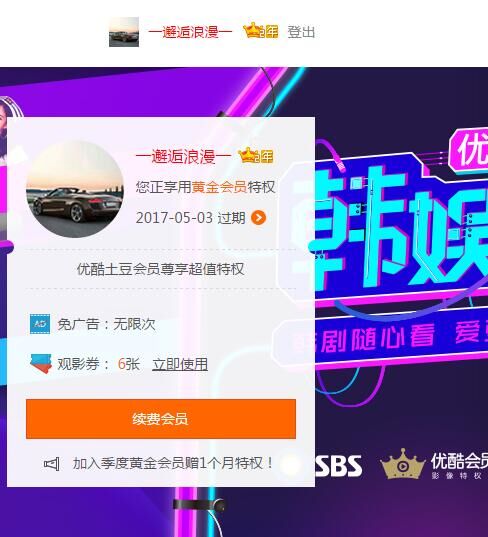Click the orange arrow beside expiry date

click(x=259, y=217)
